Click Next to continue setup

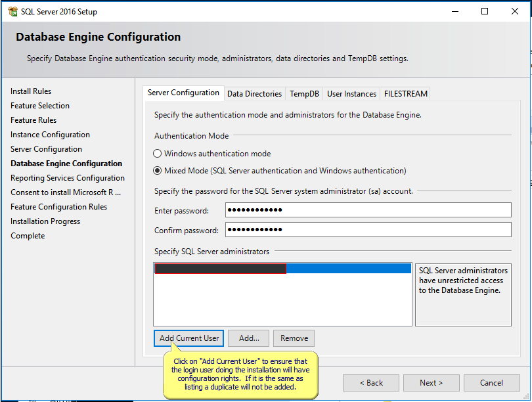(x=431, y=382)
